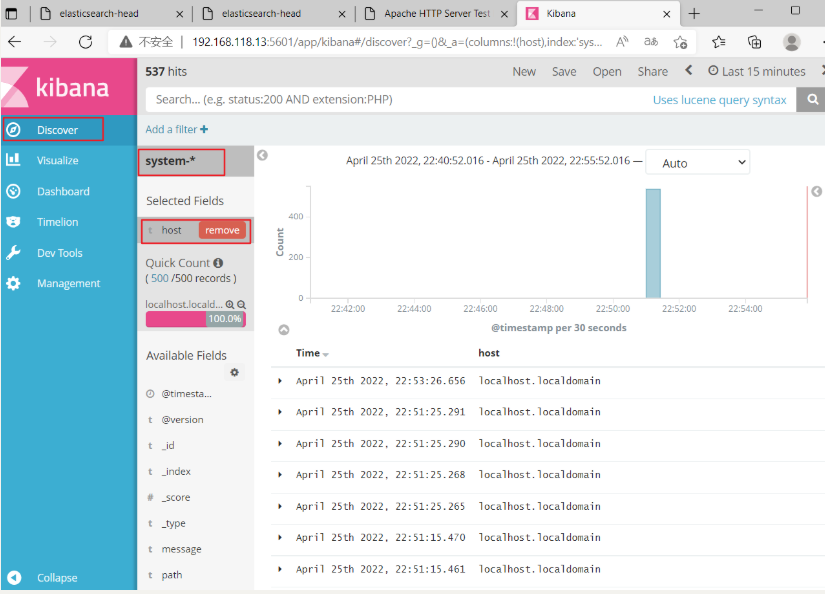
Task: Expand the 22:51:25.265 log row
Action: pyautogui.click(x=280, y=506)
